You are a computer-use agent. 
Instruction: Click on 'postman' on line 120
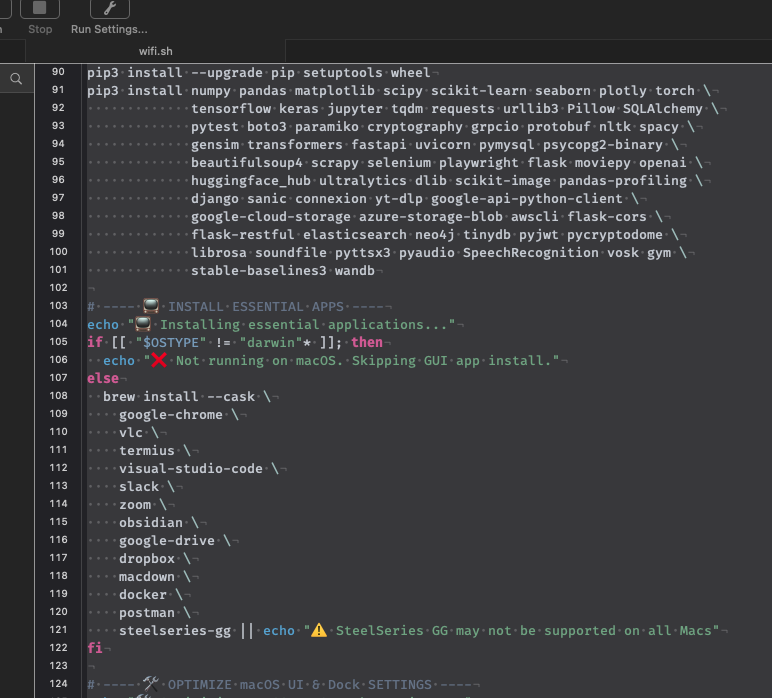pyautogui.click(x=147, y=613)
